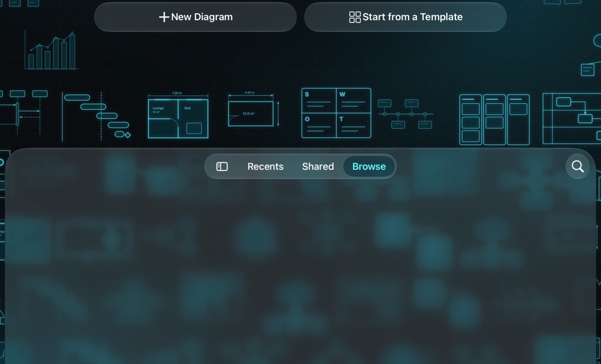Select the Browse tab
The image size is (601, 364).
click(369, 166)
